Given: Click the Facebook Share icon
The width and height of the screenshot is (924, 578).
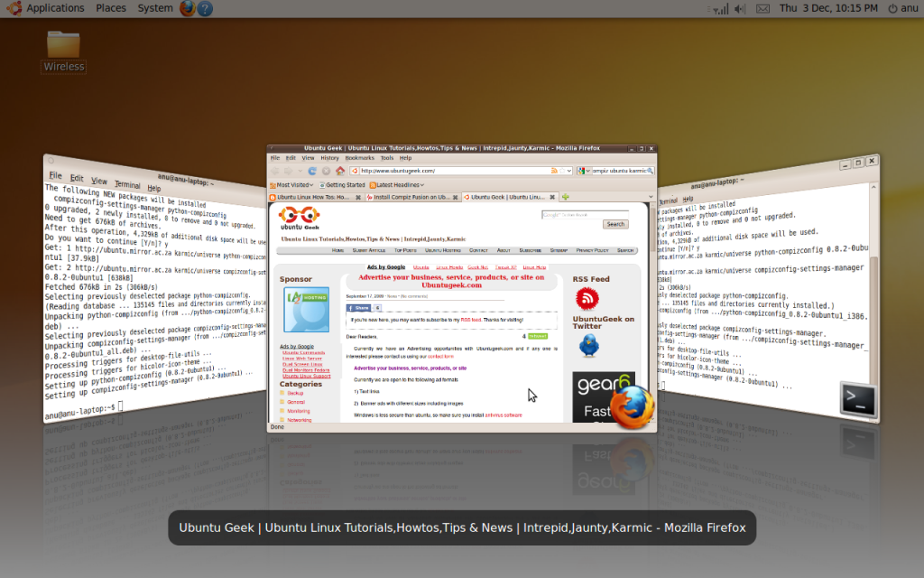Looking at the screenshot, I should [x=352, y=308].
